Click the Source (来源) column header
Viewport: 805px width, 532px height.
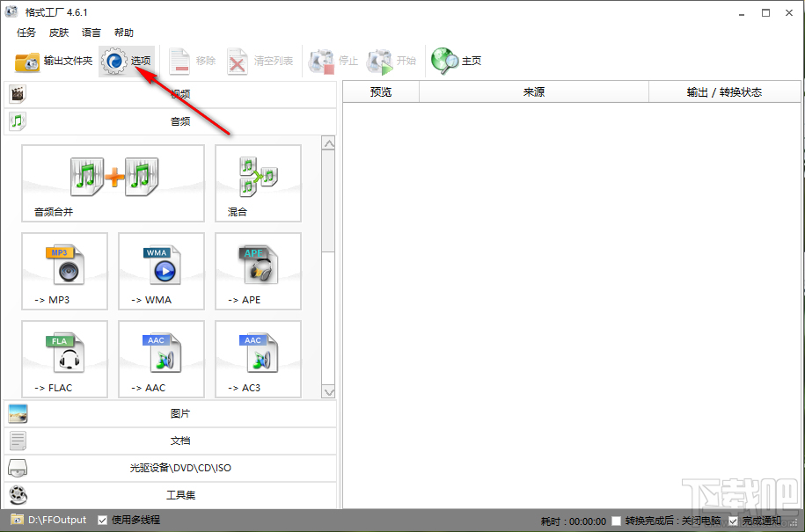click(534, 91)
